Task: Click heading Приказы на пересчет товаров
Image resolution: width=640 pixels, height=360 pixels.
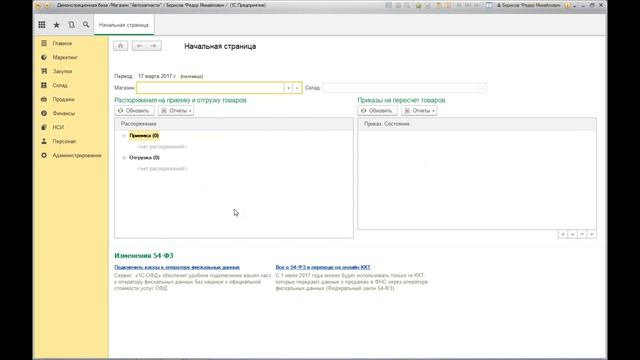Action: point(401,100)
